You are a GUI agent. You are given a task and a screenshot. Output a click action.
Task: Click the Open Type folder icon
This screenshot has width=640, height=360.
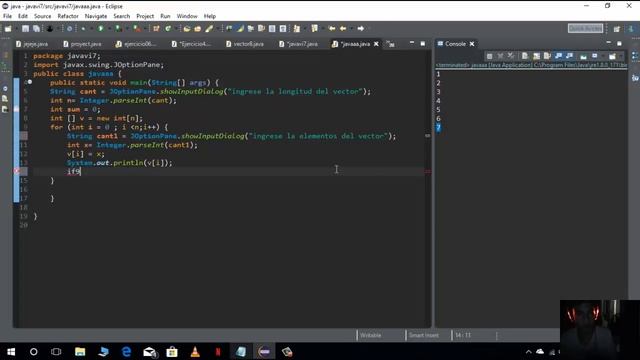pyautogui.click(x=187, y=29)
